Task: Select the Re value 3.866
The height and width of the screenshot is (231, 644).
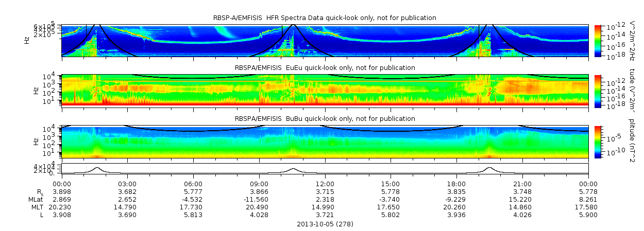Action: (259, 191)
